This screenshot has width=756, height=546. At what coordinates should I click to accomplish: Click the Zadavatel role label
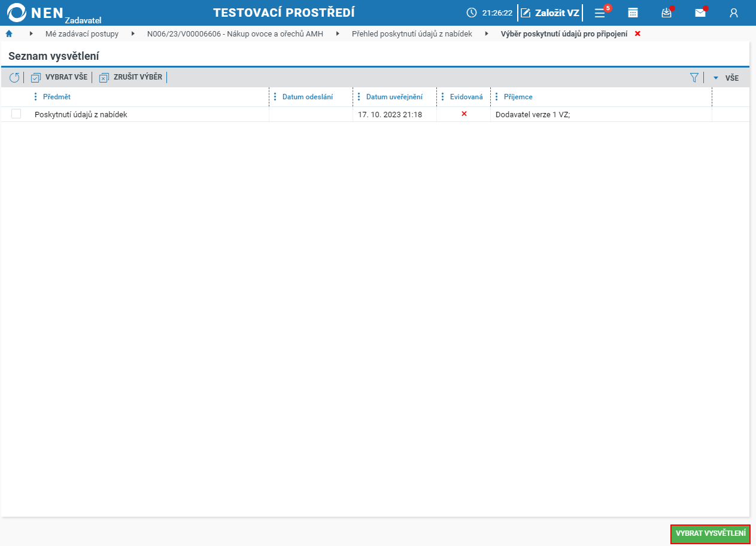[x=83, y=20]
